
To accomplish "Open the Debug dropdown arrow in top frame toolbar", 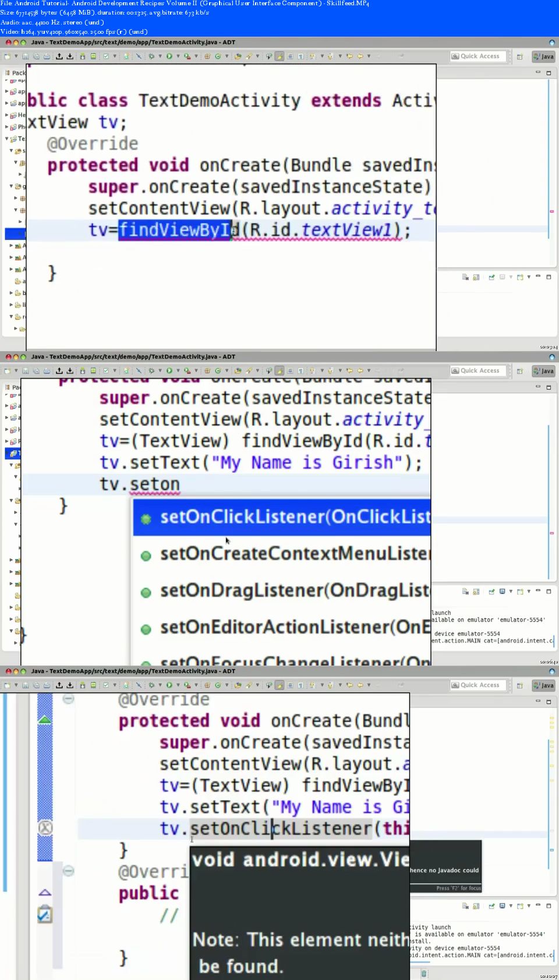I will tap(160, 56).
